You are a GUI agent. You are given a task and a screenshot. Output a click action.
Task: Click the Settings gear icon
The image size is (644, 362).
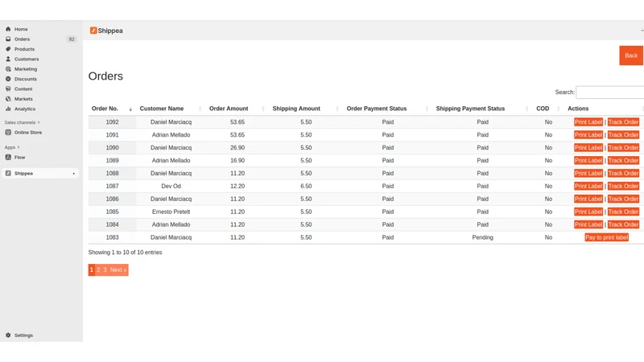click(8, 335)
